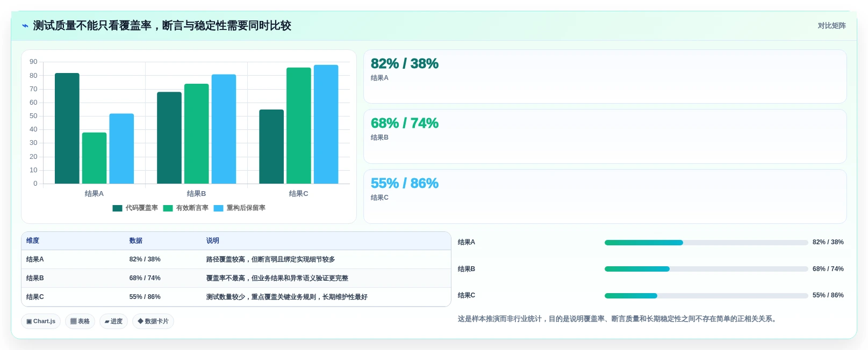Click the dark green 代码覆盖率 bar for 结果A
868x350 pixels.
67,128
